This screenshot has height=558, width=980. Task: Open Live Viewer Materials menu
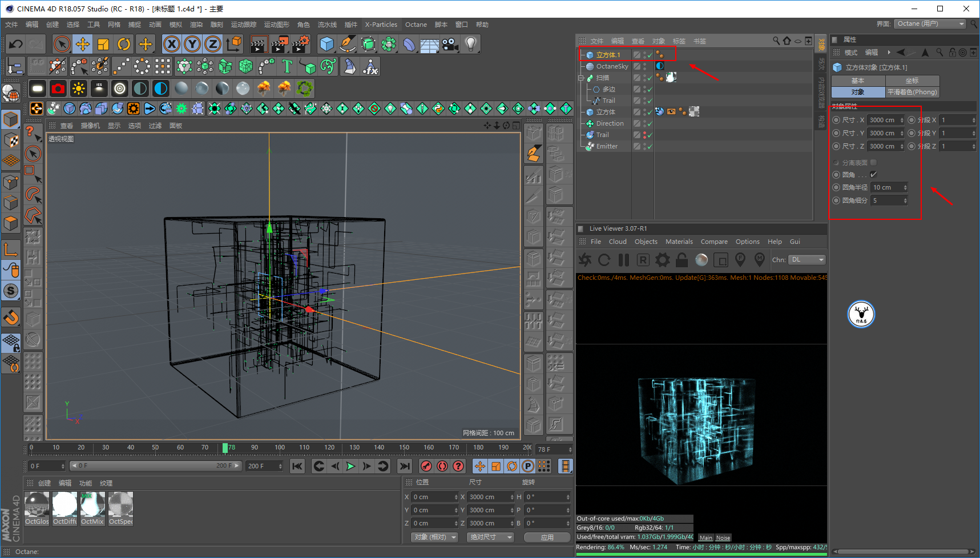click(x=679, y=242)
